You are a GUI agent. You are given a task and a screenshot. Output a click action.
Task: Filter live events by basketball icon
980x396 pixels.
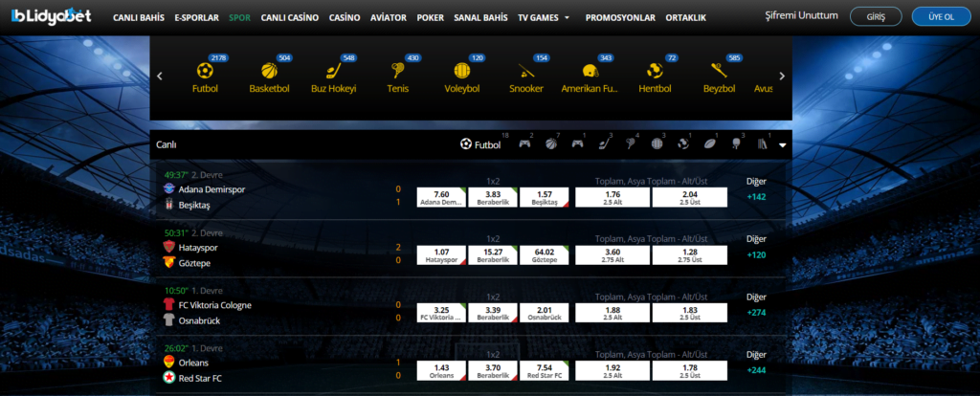pyautogui.click(x=550, y=143)
